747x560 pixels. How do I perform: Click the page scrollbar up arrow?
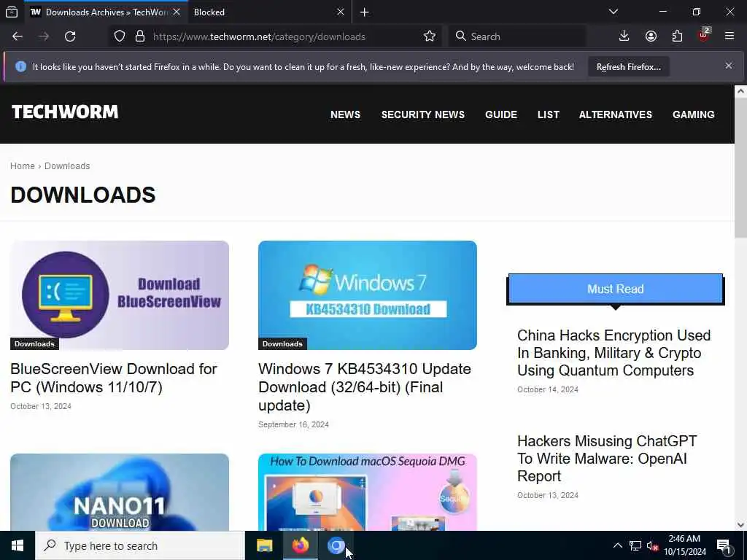click(x=741, y=91)
